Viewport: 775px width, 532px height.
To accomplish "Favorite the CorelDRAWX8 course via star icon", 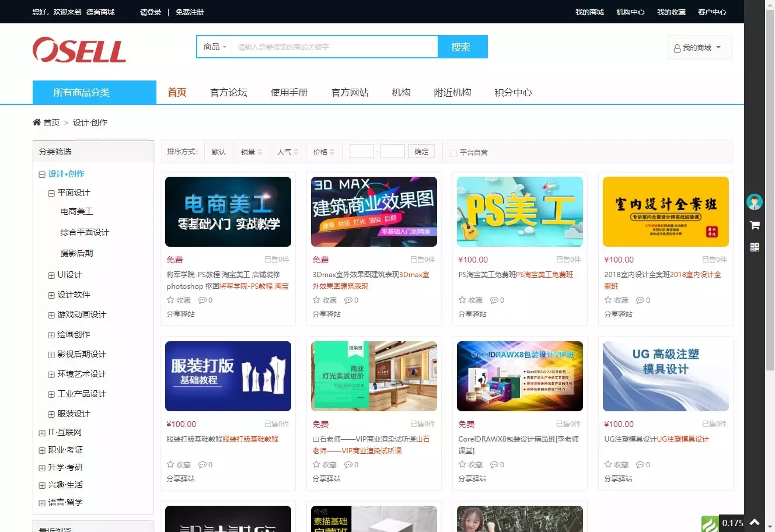I will pyautogui.click(x=462, y=464).
